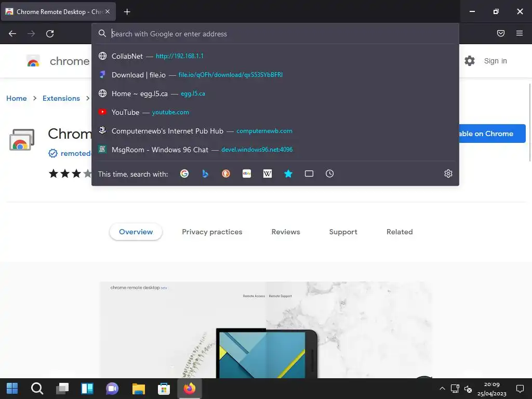Search this time with eBay

tap(247, 174)
